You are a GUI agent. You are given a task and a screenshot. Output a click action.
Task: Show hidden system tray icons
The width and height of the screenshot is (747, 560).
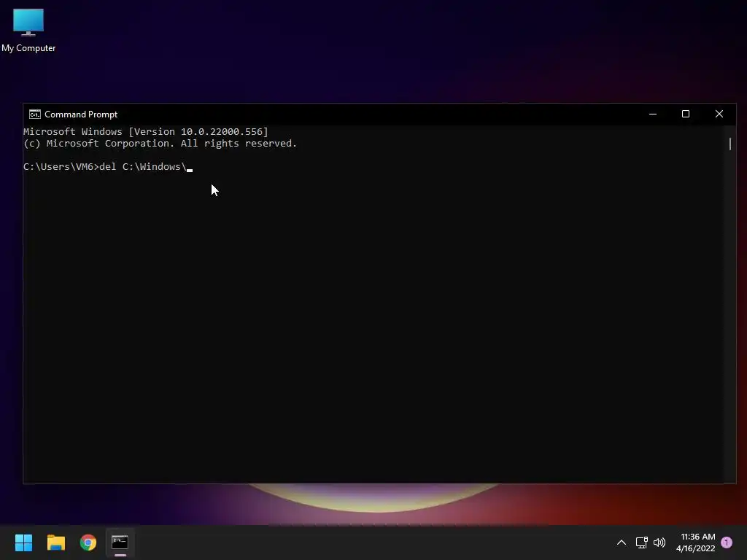[622, 542]
